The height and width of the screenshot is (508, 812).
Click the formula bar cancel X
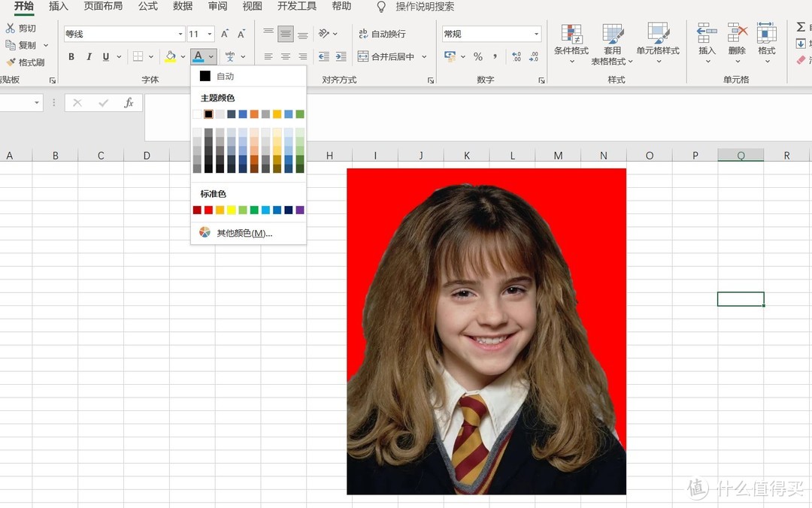(77, 102)
